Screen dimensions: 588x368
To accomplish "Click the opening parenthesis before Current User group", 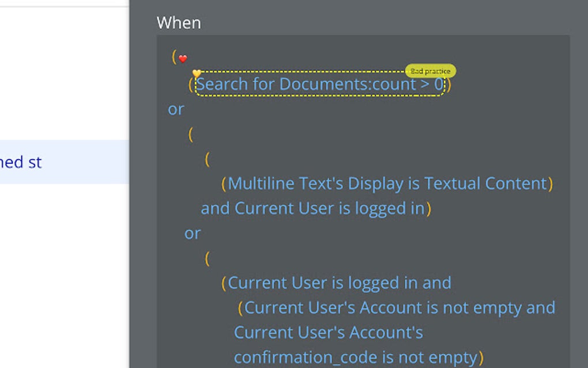I will click(207, 259).
